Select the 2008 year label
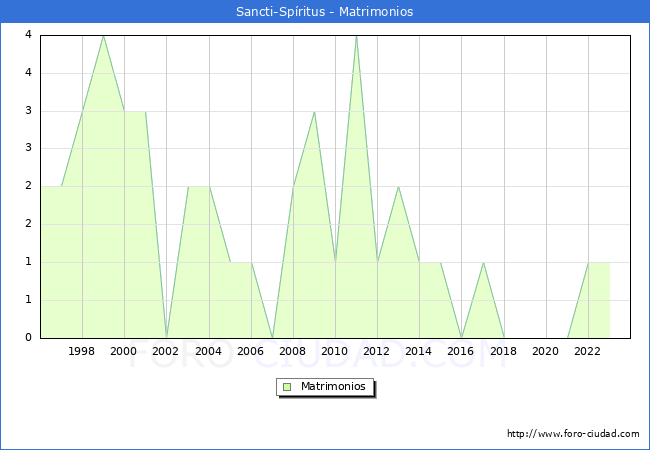Screen dimensions: 650x450 (293, 351)
